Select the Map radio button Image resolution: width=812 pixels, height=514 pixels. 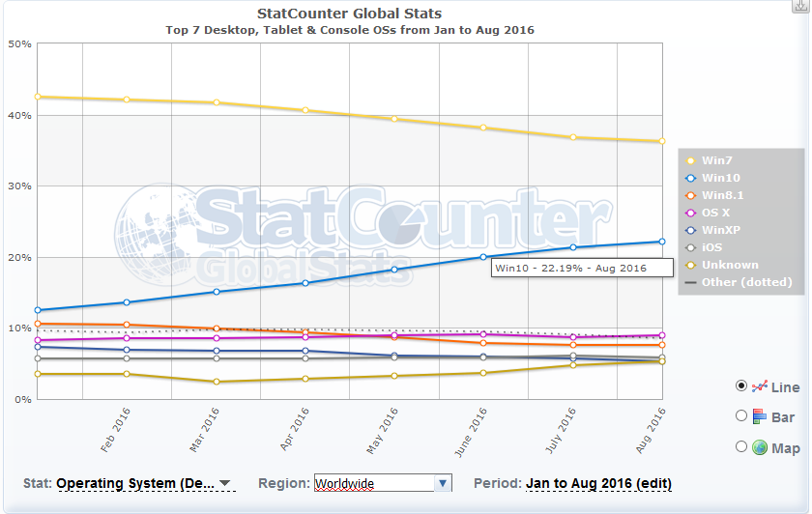coord(741,446)
